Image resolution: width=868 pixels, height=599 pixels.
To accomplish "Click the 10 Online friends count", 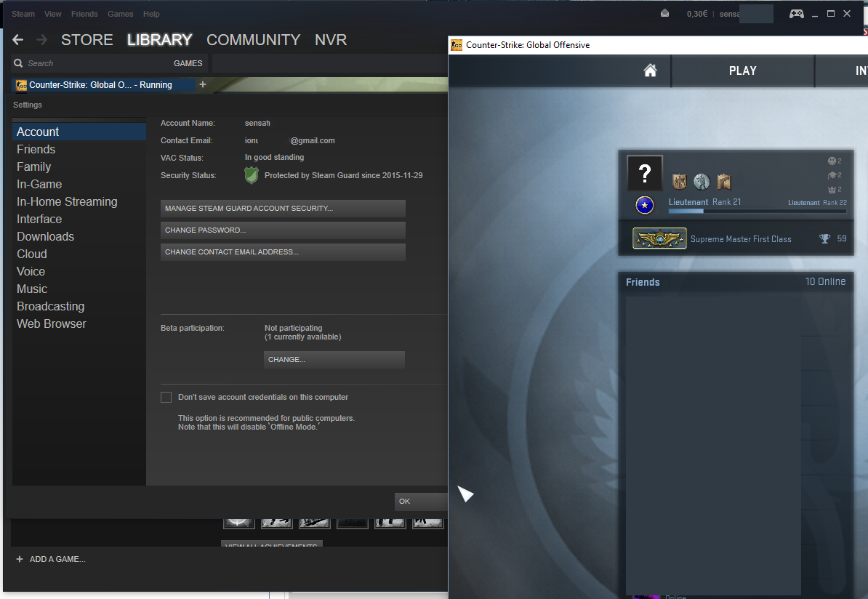I will pyautogui.click(x=825, y=281).
